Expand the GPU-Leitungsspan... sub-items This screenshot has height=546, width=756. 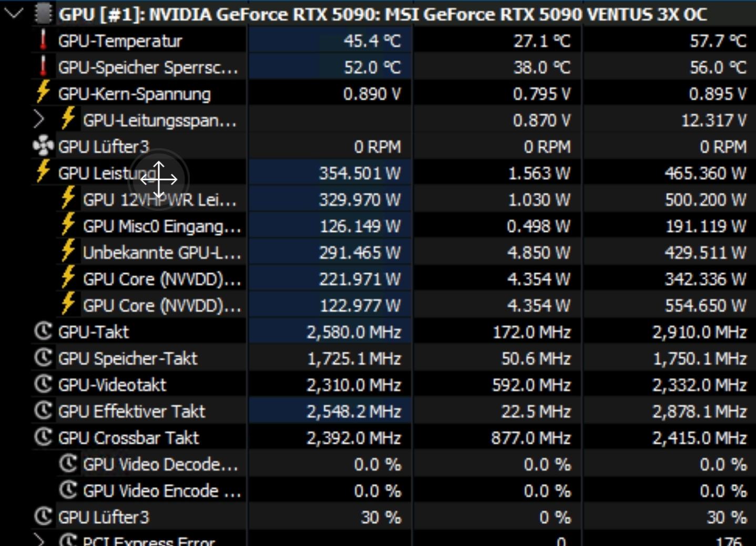point(38,120)
